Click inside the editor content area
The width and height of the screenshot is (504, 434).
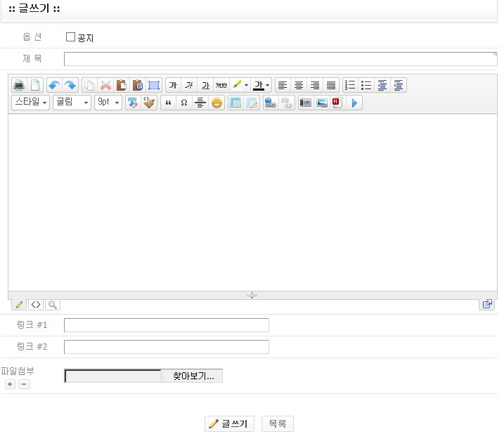point(252,202)
